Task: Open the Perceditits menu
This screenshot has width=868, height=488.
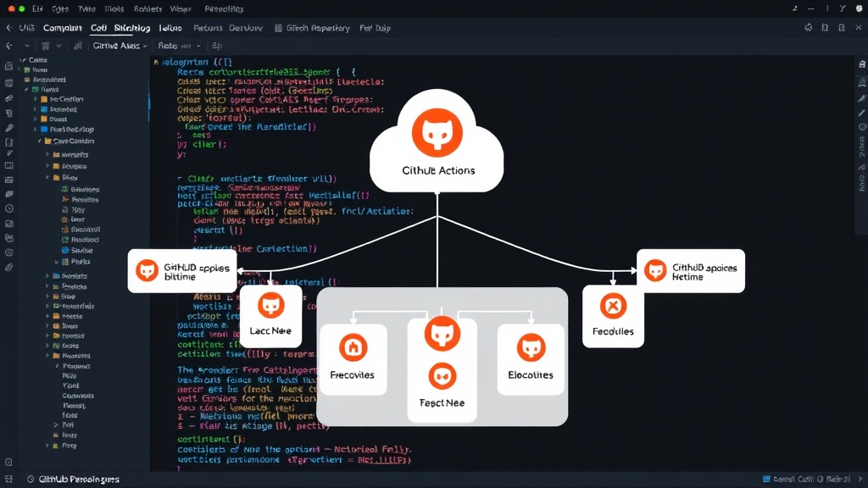Action: pos(224,8)
